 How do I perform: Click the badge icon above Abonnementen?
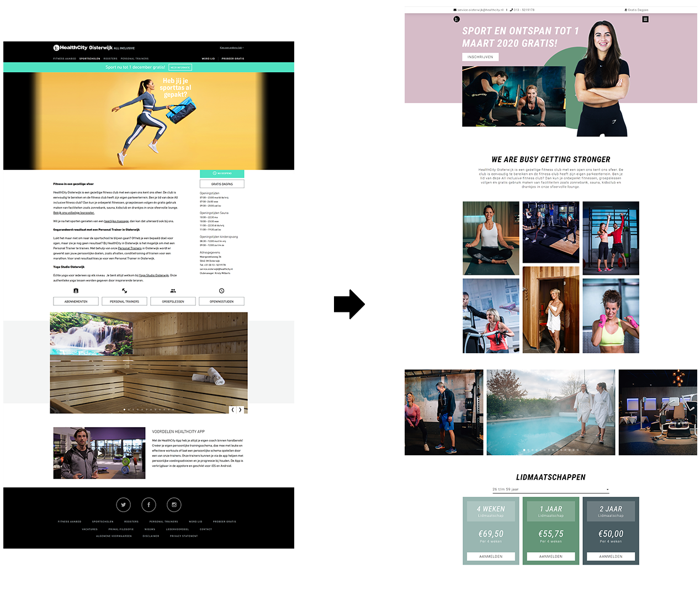(76, 291)
